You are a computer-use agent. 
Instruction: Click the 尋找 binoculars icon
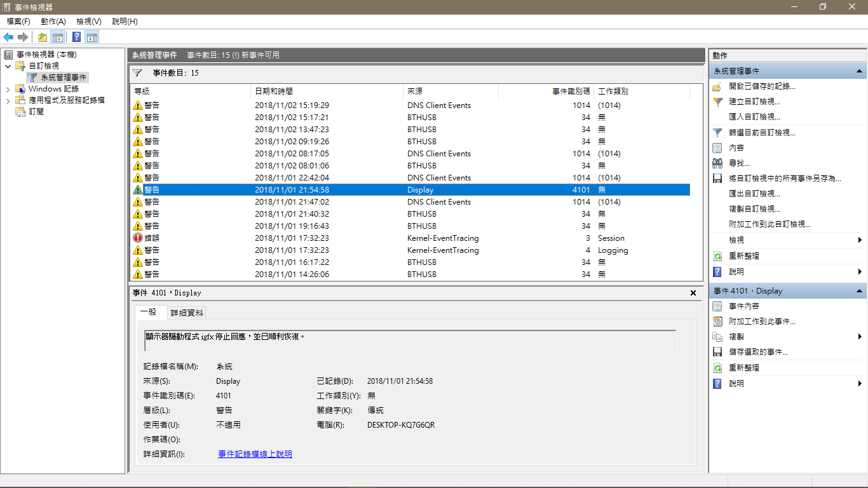(x=717, y=163)
